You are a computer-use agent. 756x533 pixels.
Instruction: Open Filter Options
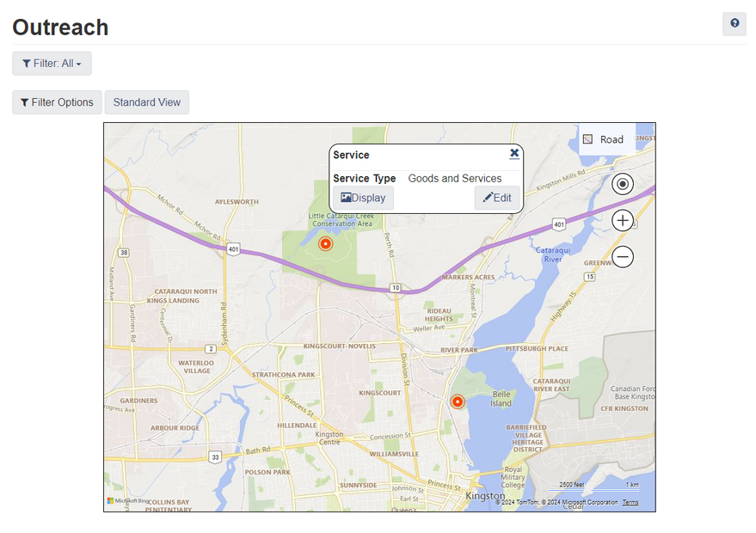point(57,102)
